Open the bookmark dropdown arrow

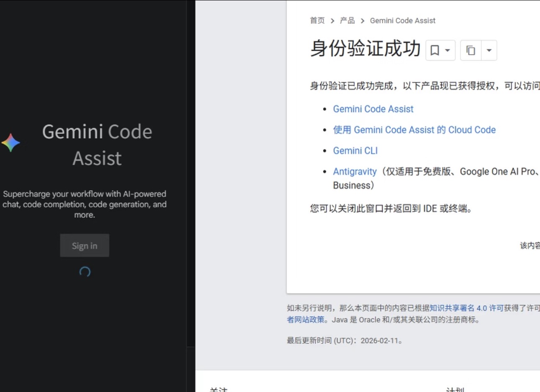point(447,51)
